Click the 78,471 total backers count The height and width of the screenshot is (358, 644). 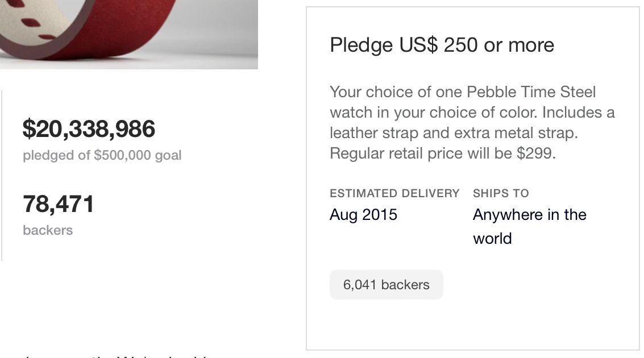[x=59, y=204]
